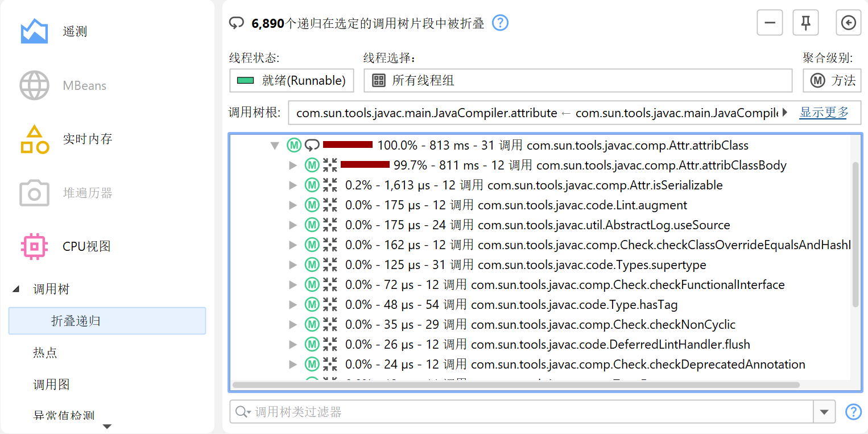Click the collapse-arrows icon on the attribClassBody row
Viewport: 868px width, 434px height.
point(330,165)
